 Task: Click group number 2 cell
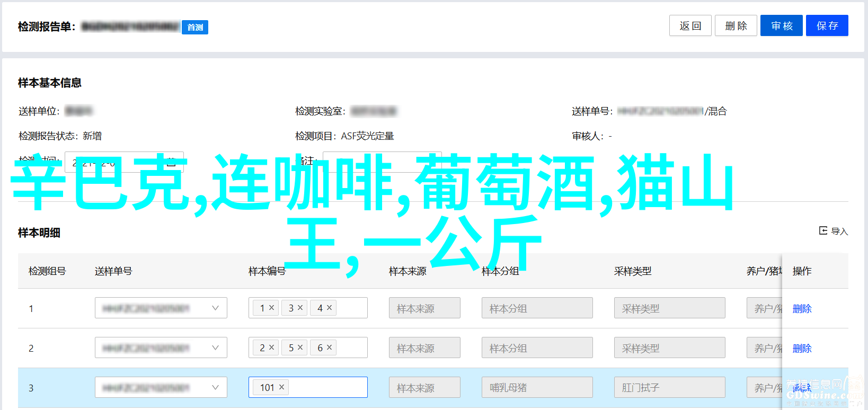[31, 348]
